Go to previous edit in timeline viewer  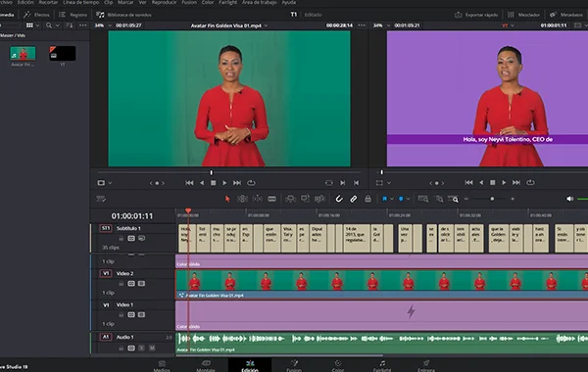[468, 182]
